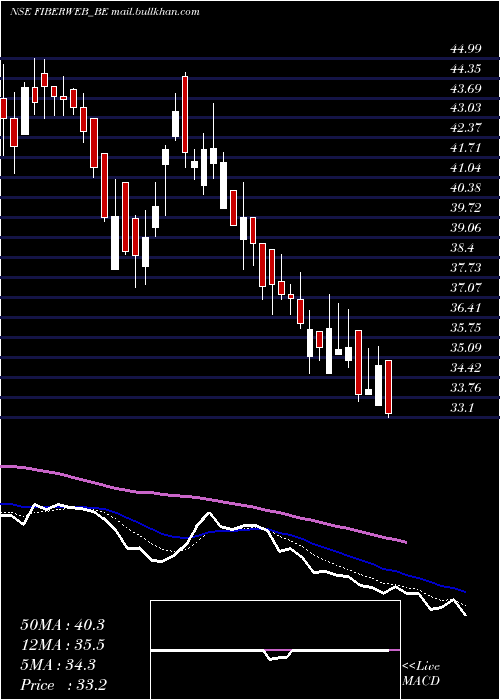The image size is (500, 700).
Task: Click the blue 12MA trend line
Action: pyautogui.click(x=232, y=530)
